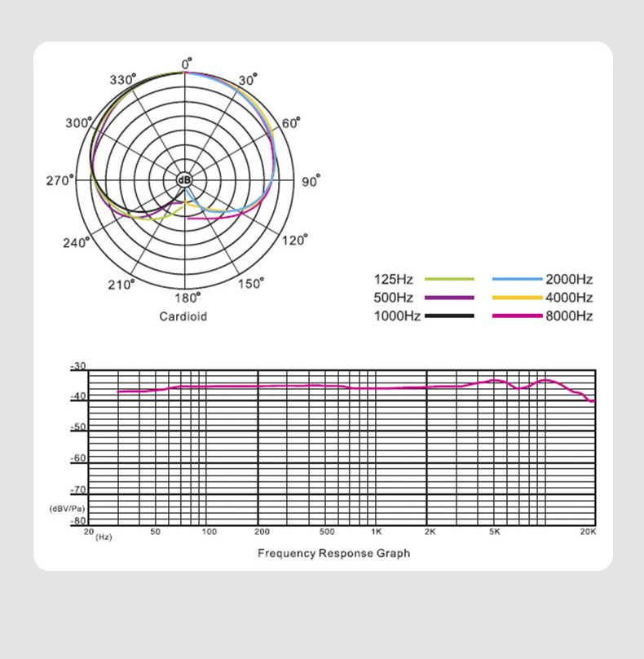The image size is (644, 659).
Task: Click the -40 y-axis label
Action: click(78, 396)
